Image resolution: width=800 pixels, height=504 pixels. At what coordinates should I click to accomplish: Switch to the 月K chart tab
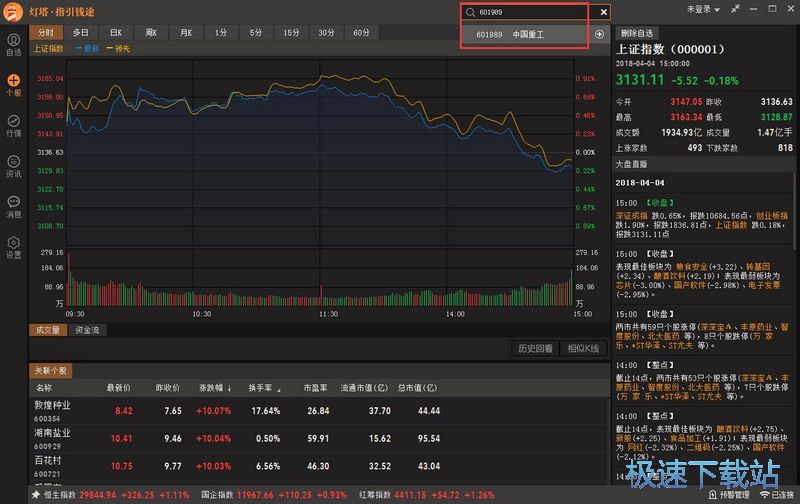[186, 33]
